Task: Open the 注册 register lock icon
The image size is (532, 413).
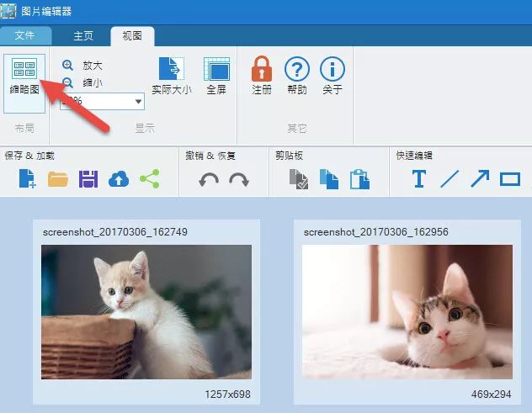Action: pyautogui.click(x=262, y=71)
